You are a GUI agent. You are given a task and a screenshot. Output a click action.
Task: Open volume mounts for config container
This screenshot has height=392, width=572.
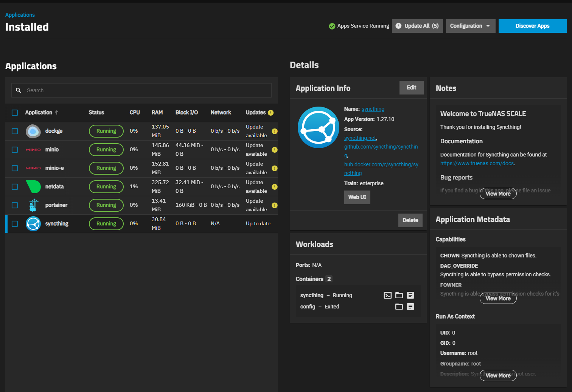[x=399, y=307]
